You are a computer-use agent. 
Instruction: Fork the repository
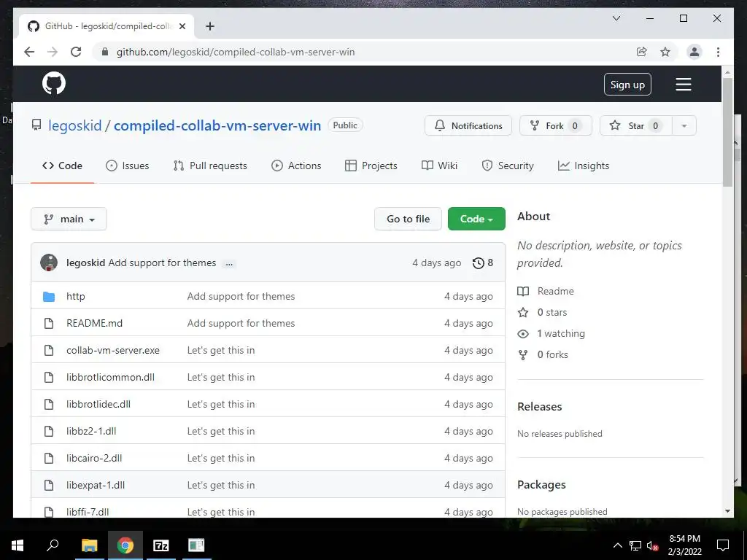pos(555,125)
